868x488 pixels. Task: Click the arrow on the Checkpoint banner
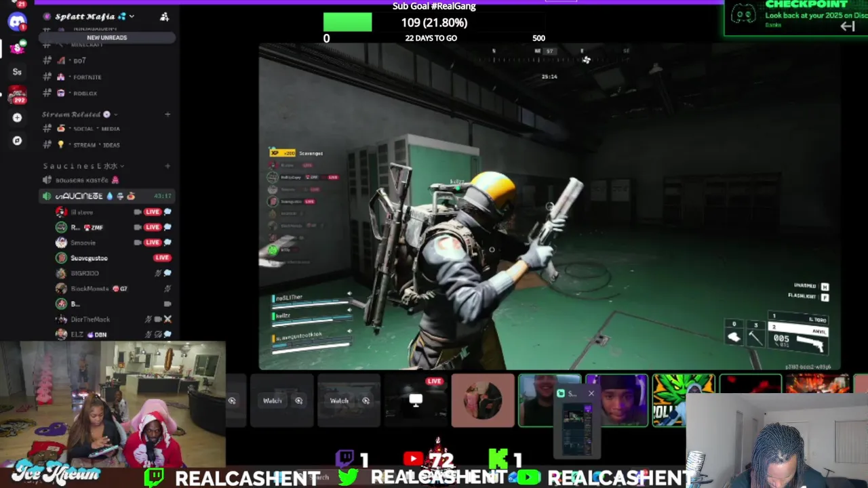[847, 26]
